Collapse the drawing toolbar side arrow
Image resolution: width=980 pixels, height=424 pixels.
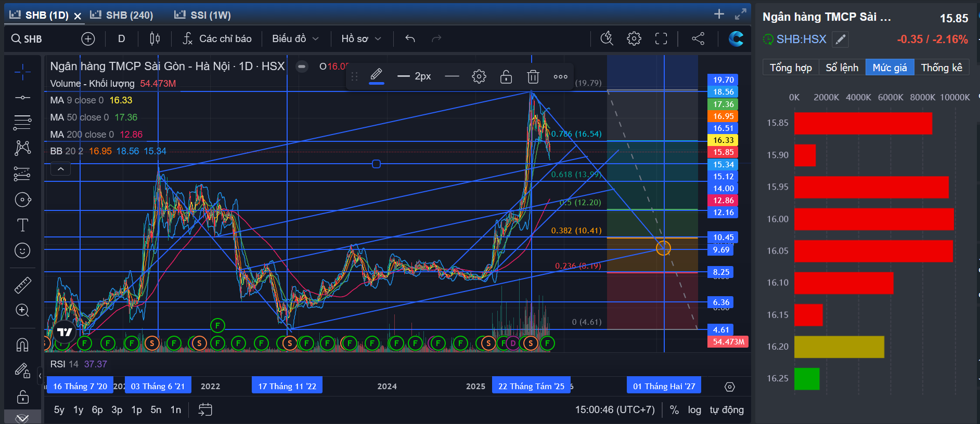pyautogui.click(x=41, y=375)
